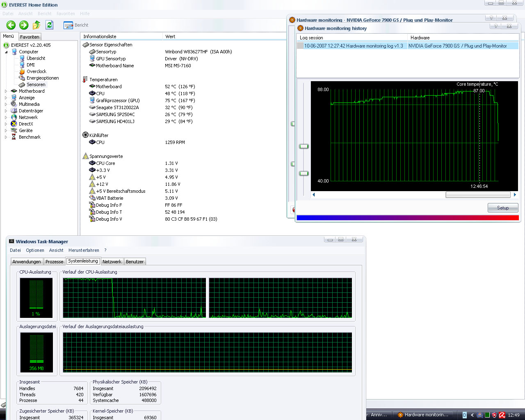Open Task-Manager Ansicht menu

pyautogui.click(x=56, y=250)
